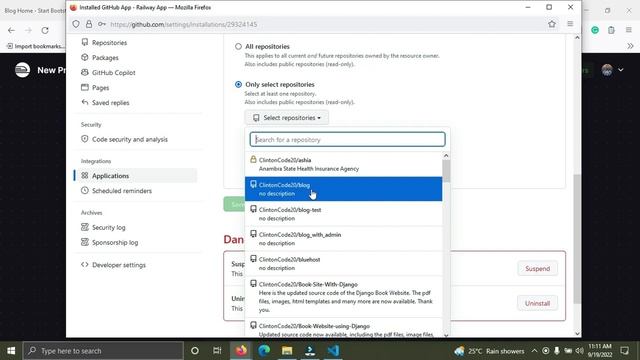640x360 pixels.
Task: Open Microsoft Edge from the taskbar
Action: point(264,351)
